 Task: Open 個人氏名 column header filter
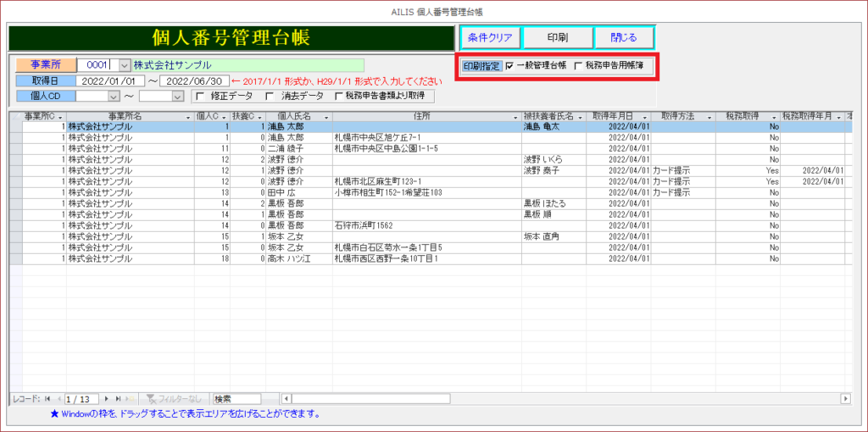pos(325,116)
